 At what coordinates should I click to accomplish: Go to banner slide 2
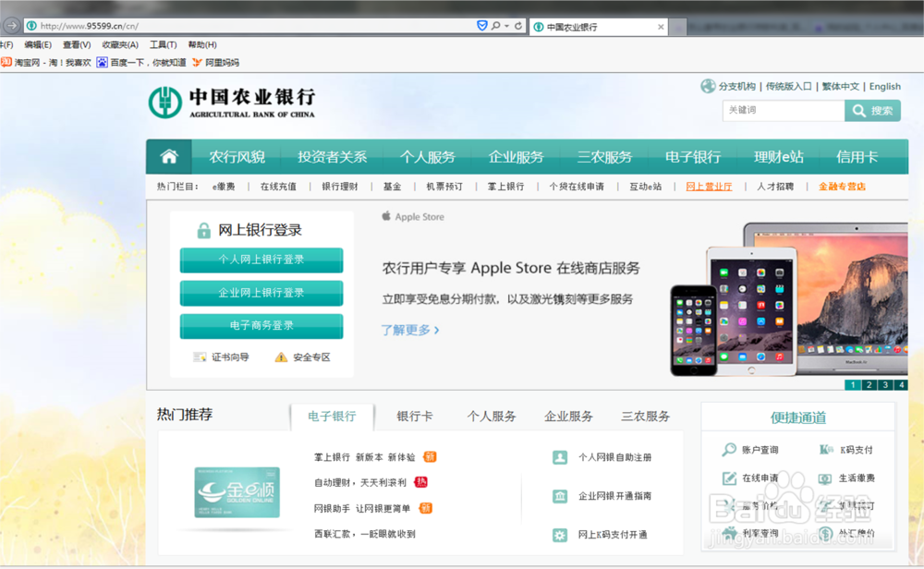coord(869,384)
